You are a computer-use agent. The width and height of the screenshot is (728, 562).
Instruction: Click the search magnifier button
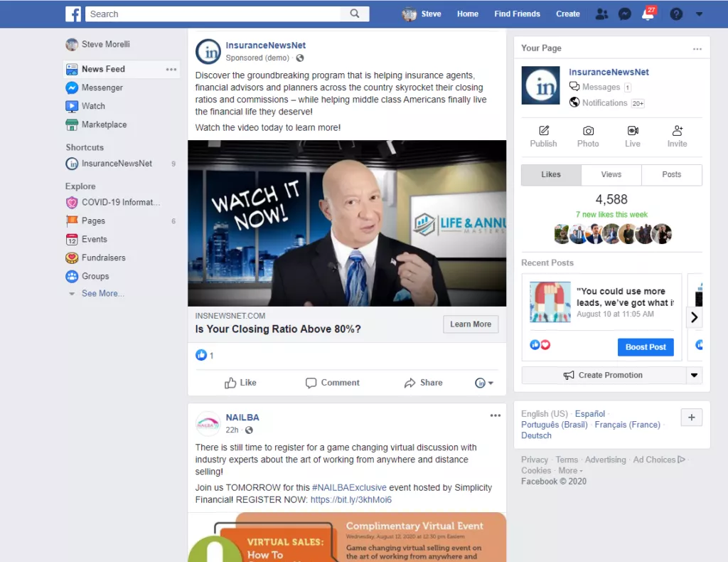click(355, 14)
